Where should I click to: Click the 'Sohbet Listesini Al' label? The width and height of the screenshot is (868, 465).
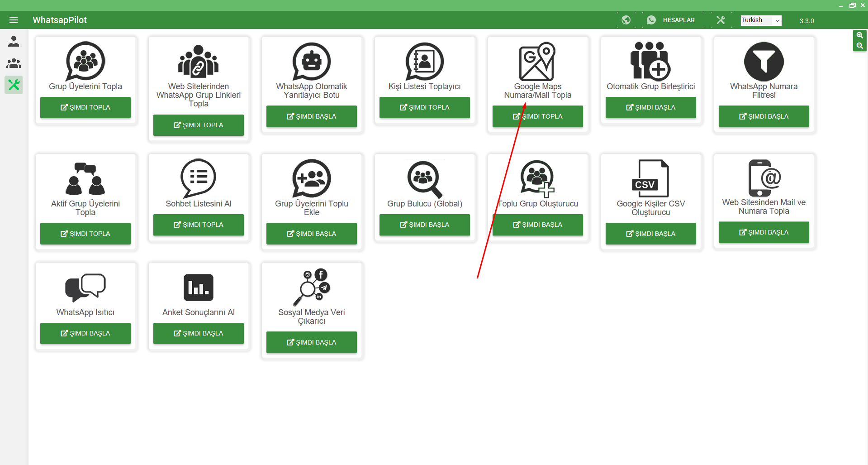(x=199, y=204)
